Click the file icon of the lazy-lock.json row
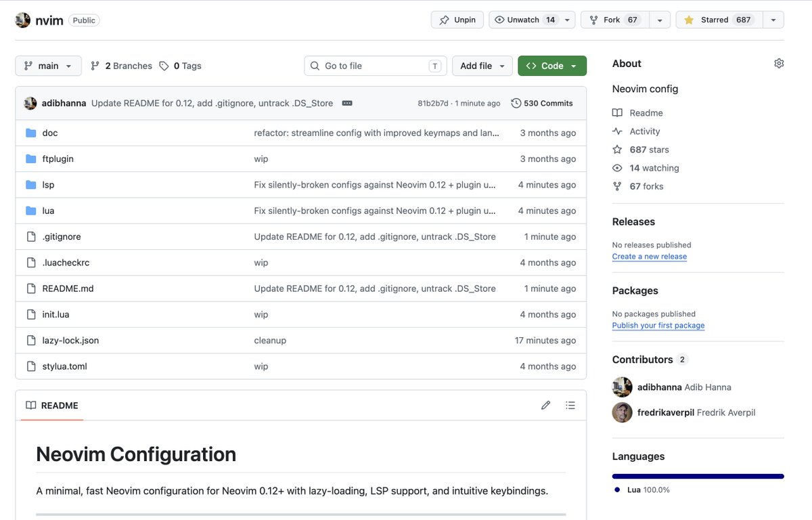Screen dimensions: 812x520 point(30,341)
